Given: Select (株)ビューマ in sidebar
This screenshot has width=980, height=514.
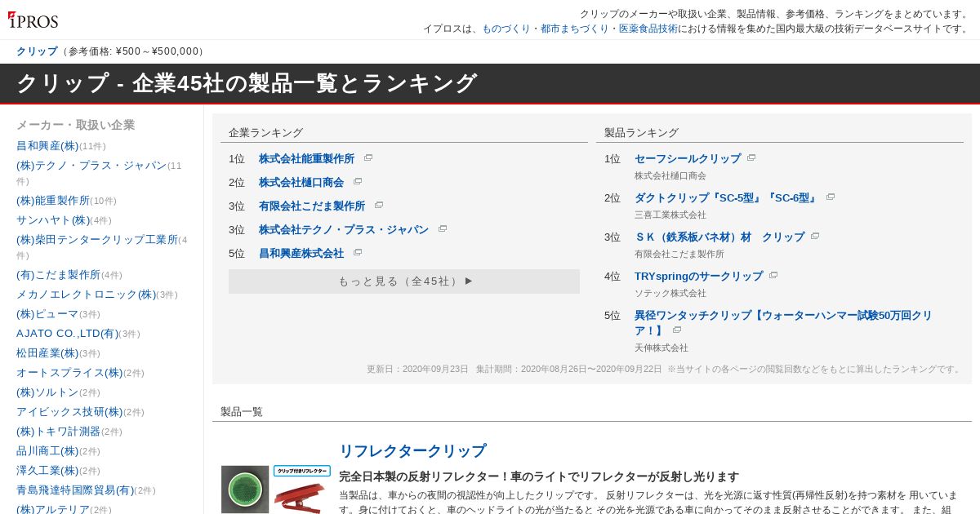Looking at the screenshot, I should point(47,314).
